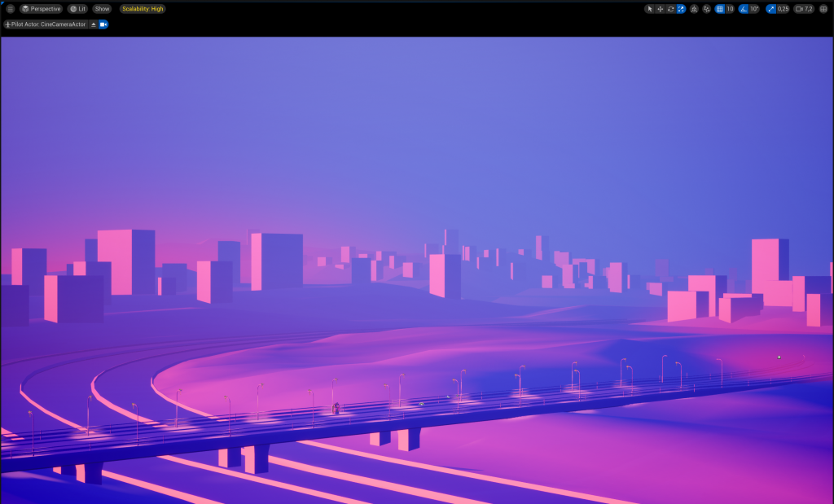This screenshot has height=504, width=834.
Task: Toggle rotation angle snapping
Action: click(744, 9)
